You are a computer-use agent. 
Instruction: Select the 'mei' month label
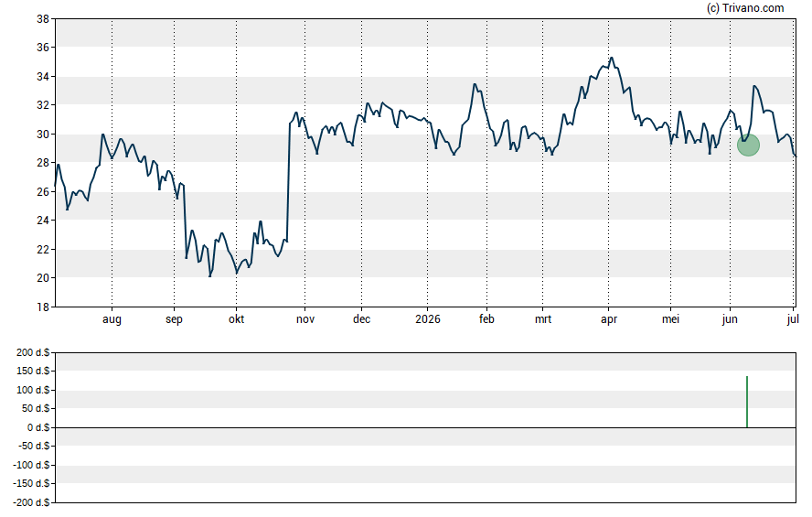coord(670,318)
